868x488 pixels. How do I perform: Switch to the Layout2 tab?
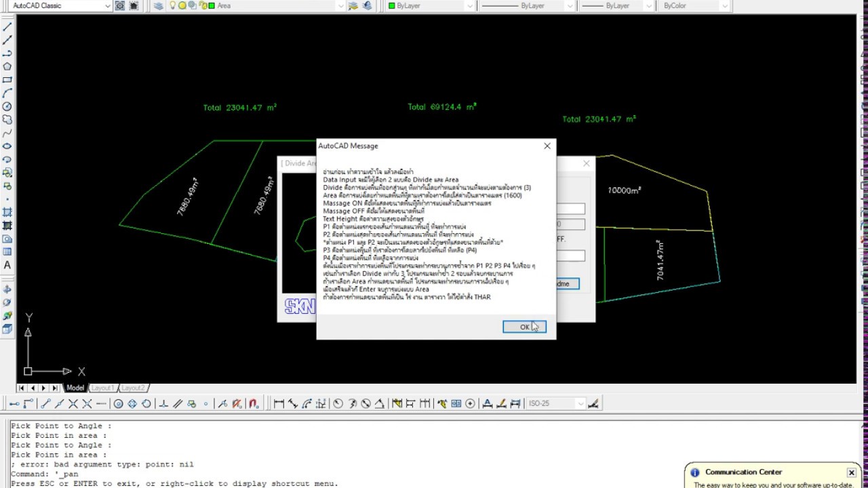click(x=133, y=388)
